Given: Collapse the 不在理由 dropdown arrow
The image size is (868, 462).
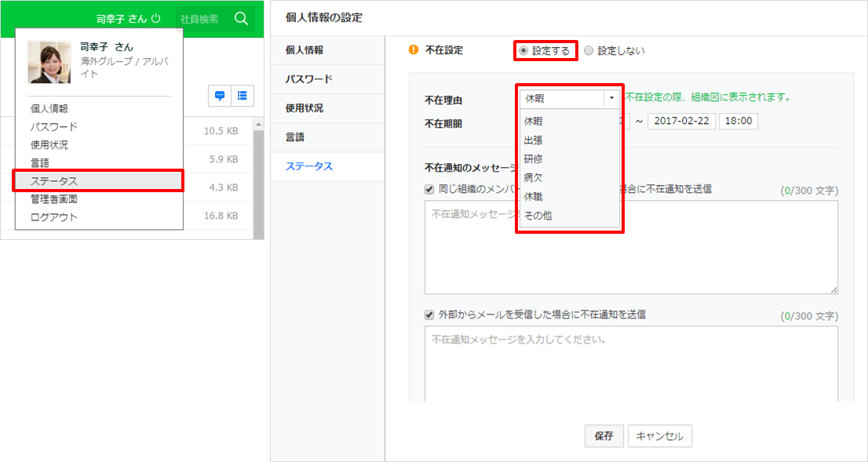Looking at the screenshot, I should [610, 99].
